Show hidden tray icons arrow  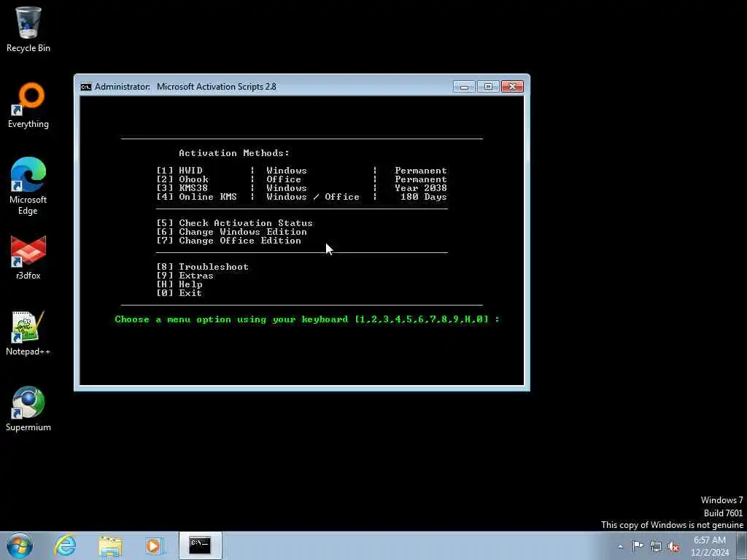pyautogui.click(x=620, y=546)
